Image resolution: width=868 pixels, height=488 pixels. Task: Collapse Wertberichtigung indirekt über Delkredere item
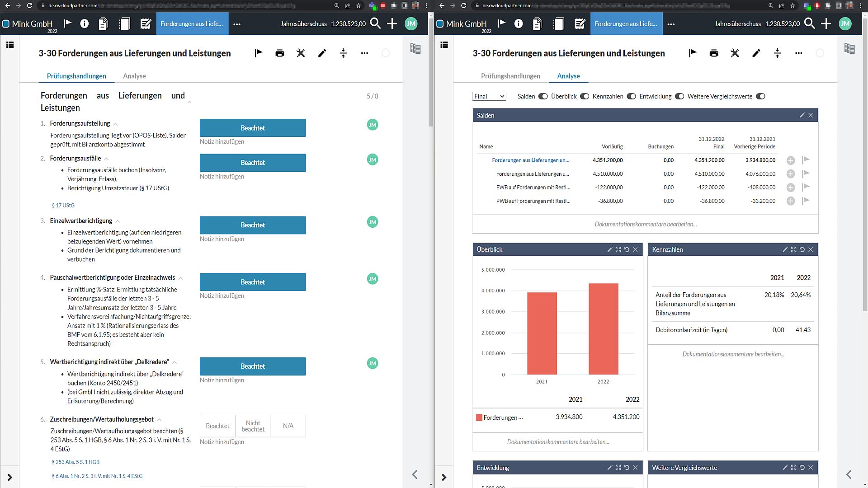click(175, 362)
